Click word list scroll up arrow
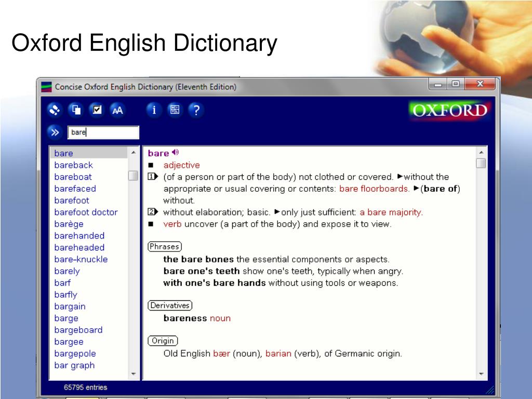The height and width of the screenshot is (399, 532). 134,153
